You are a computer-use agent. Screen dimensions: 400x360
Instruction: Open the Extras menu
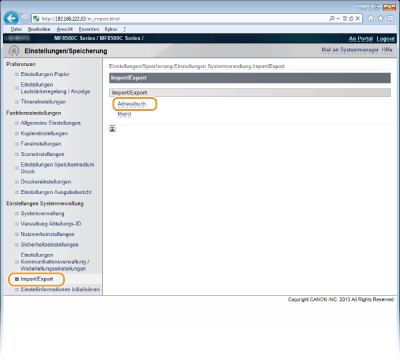[x=111, y=29]
